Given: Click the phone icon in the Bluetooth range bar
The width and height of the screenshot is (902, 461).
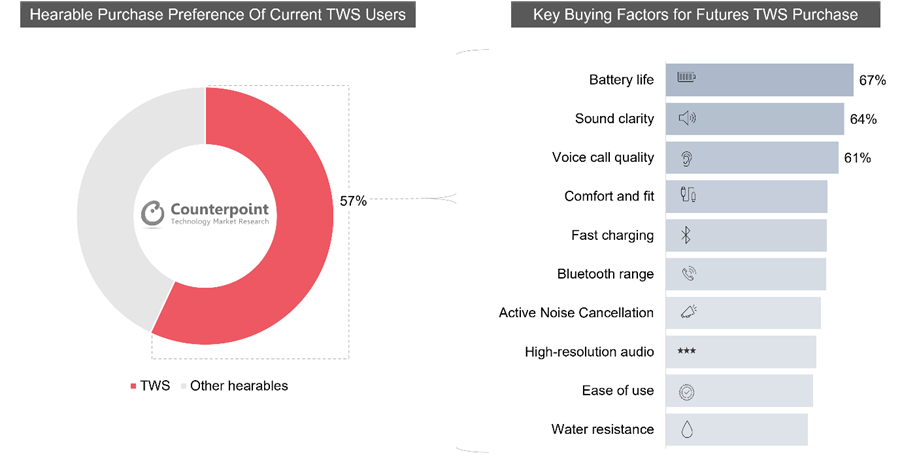Looking at the screenshot, I should tap(688, 274).
